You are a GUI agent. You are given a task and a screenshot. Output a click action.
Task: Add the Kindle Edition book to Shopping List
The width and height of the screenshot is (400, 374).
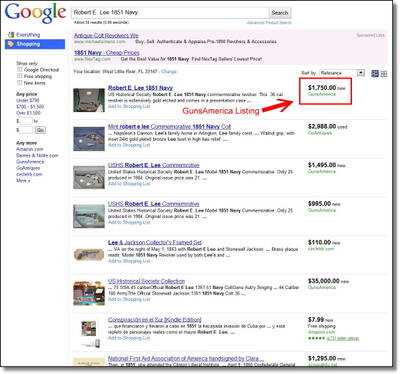(x=129, y=338)
